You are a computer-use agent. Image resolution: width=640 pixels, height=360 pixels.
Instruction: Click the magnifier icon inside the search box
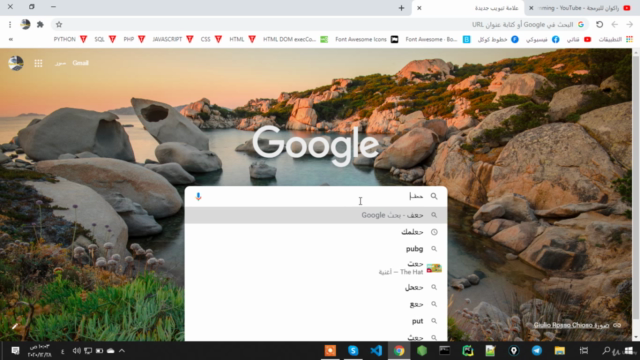point(434,196)
